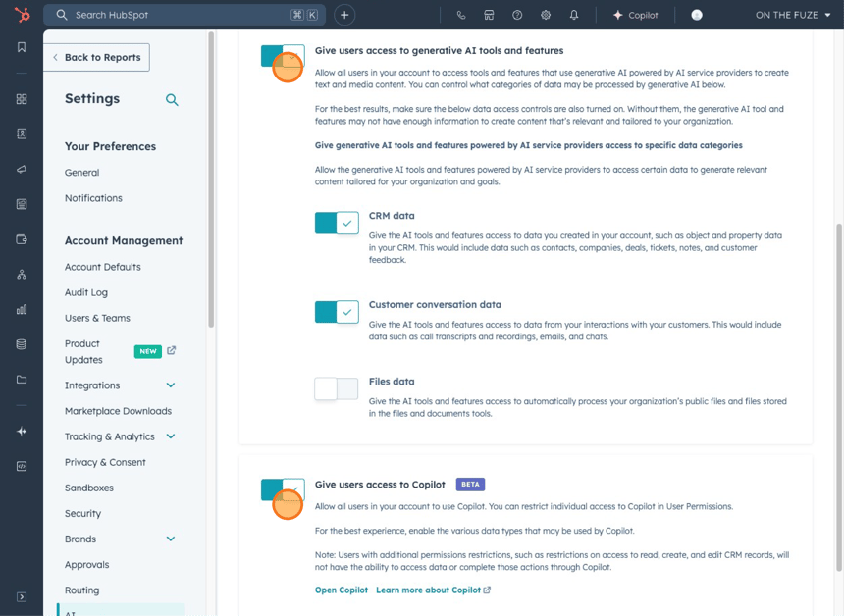The image size is (844, 616).
Task: Expand the left navigation rail arrow
Action: (22, 597)
